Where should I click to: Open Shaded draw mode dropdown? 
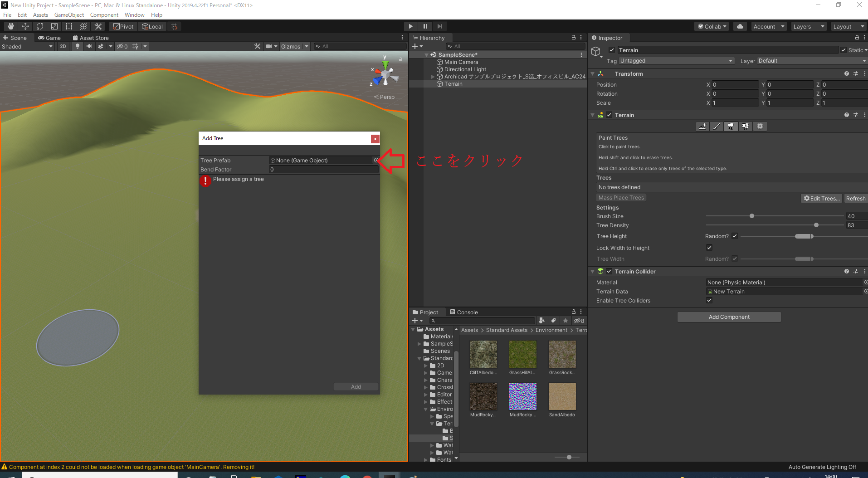tap(27, 46)
